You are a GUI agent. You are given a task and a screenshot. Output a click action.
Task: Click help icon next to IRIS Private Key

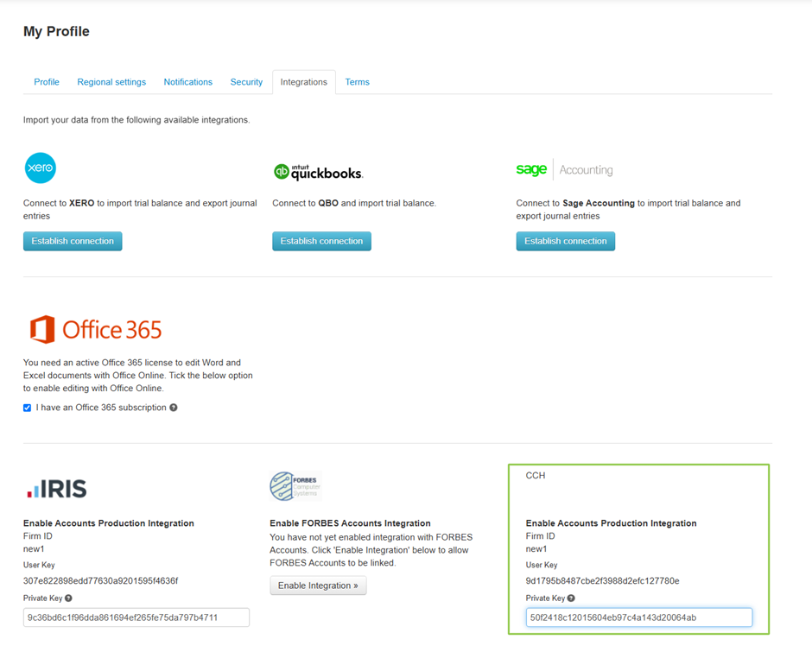click(x=68, y=598)
